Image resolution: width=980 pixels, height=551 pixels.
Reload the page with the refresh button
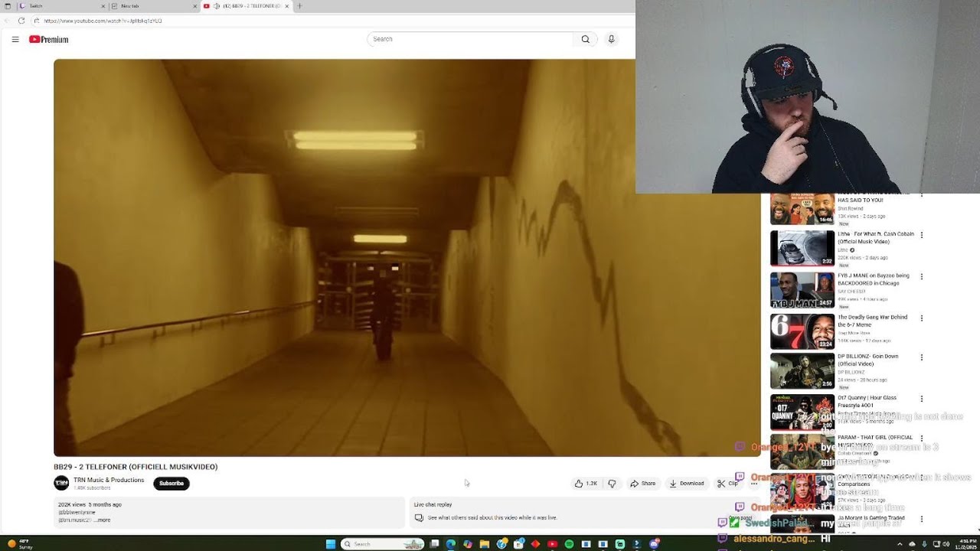pyautogui.click(x=21, y=21)
